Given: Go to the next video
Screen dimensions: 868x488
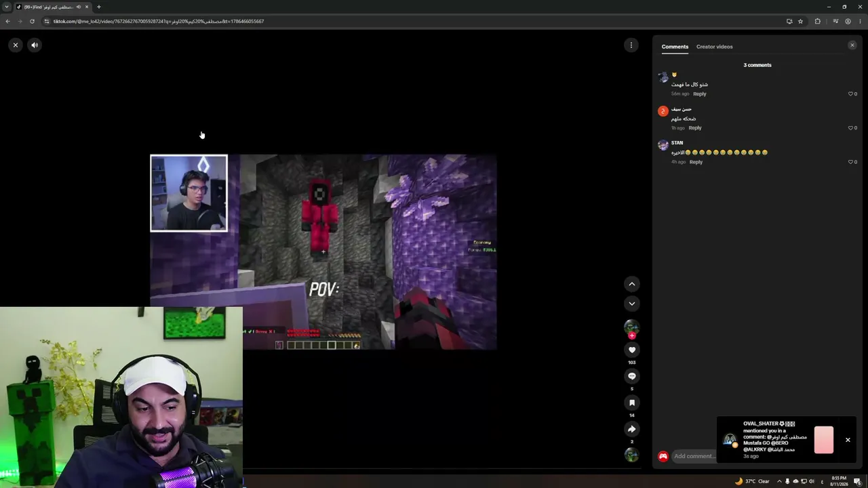Looking at the screenshot, I should coord(631,304).
